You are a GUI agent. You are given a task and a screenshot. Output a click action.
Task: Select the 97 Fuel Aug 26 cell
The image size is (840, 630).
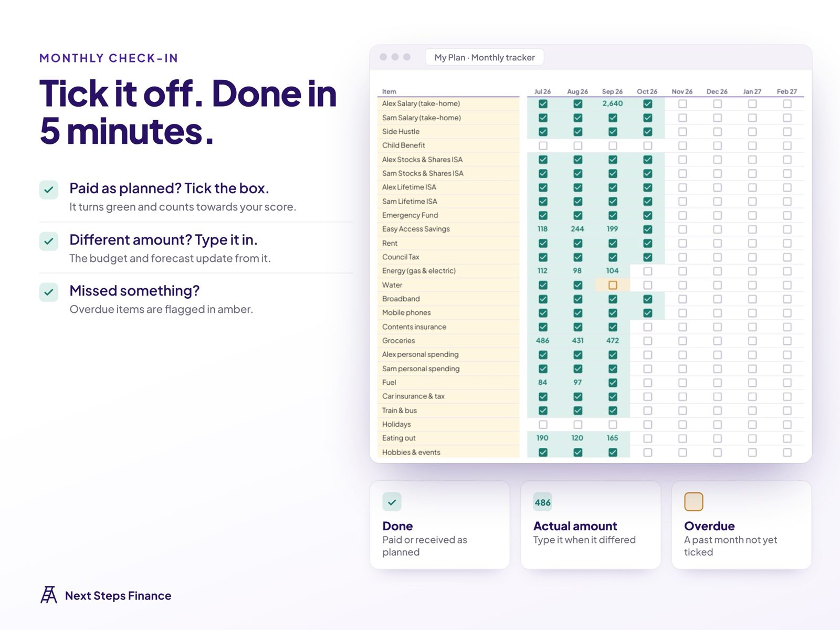577,382
